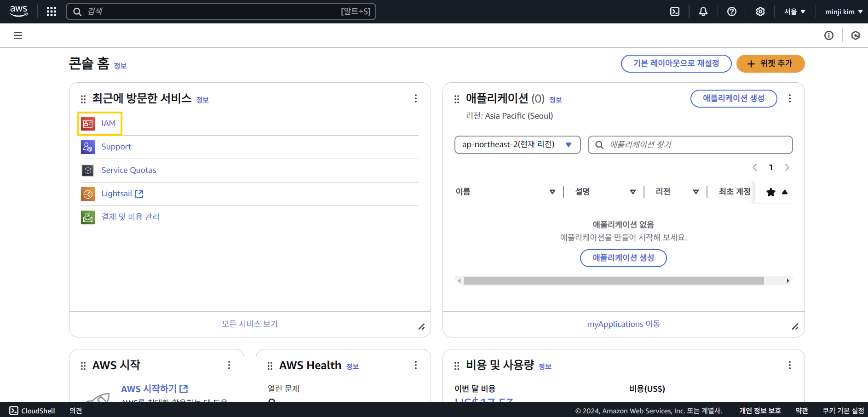
Task: Expand the hamburger navigation menu
Action: coord(18,35)
